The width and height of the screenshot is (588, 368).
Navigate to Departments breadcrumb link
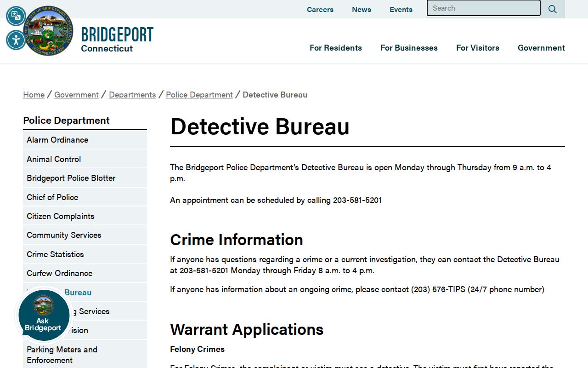[132, 95]
